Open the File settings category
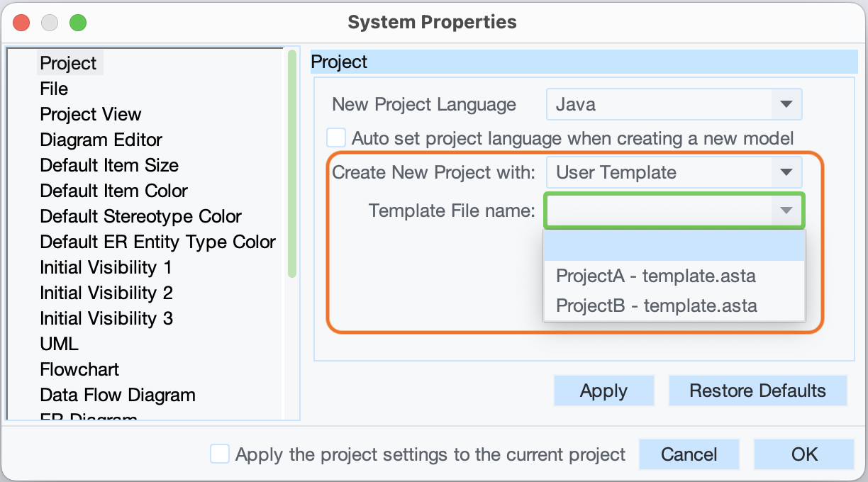 click(54, 89)
